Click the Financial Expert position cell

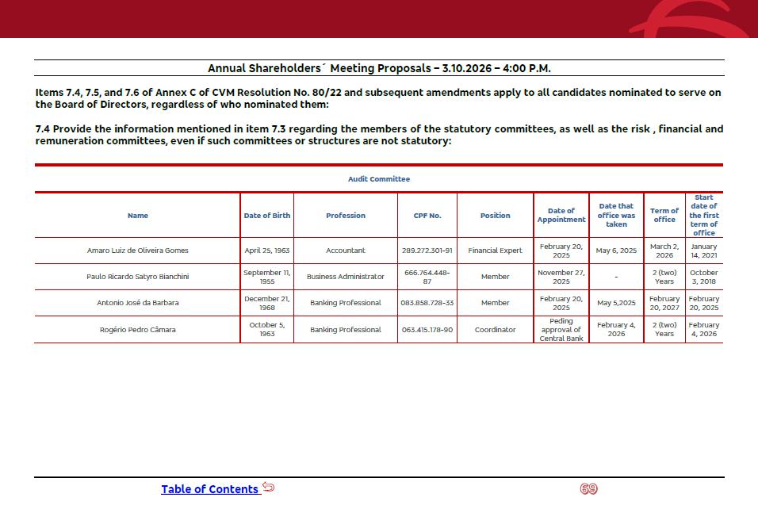[x=496, y=251]
